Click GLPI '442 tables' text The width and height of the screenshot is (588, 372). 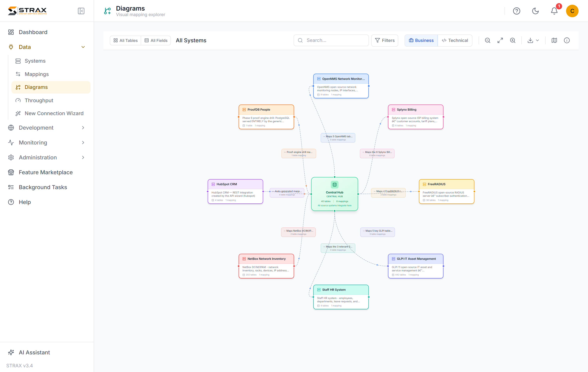pos(400,275)
